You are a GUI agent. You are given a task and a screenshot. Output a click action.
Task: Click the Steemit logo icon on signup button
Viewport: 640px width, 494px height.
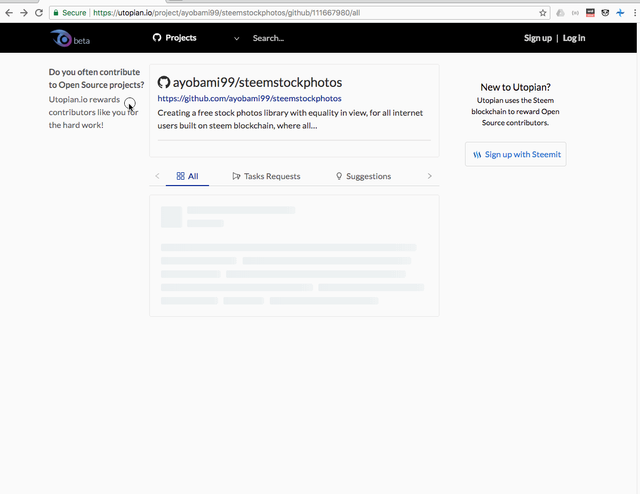(x=477, y=155)
